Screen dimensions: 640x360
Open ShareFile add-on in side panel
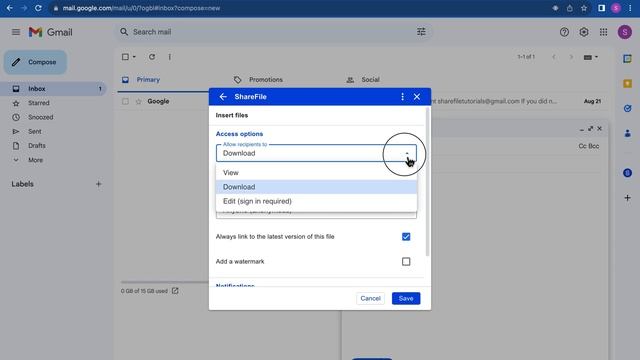click(627, 173)
